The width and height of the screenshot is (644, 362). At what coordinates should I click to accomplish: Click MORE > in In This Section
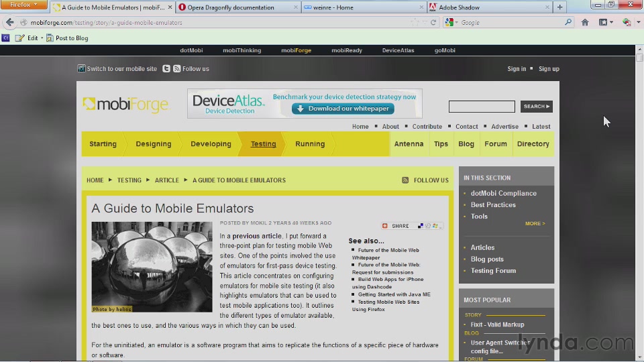(x=535, y=224)
